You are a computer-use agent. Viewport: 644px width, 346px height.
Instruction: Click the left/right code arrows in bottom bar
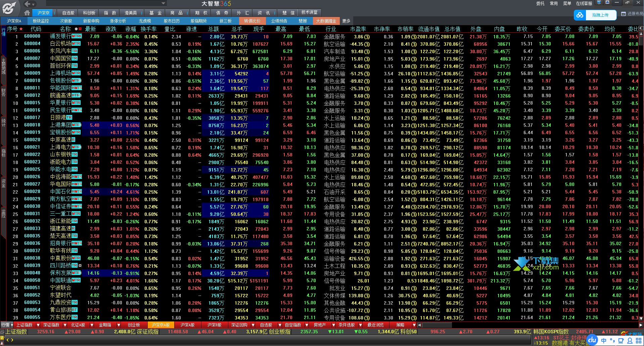(x=10, y=340)
